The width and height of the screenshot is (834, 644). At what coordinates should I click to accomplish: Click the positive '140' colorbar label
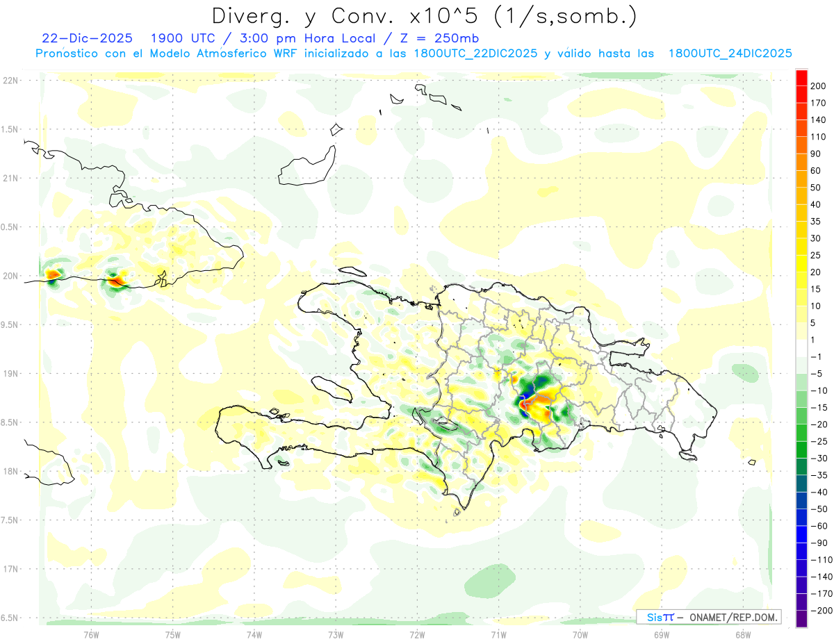coord(818,120)
